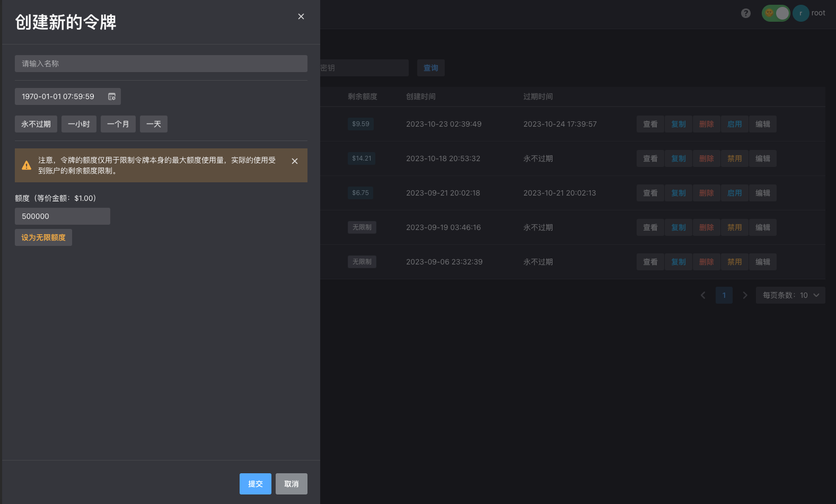Open the help question mark icon
836x504 pixels.
746,13
